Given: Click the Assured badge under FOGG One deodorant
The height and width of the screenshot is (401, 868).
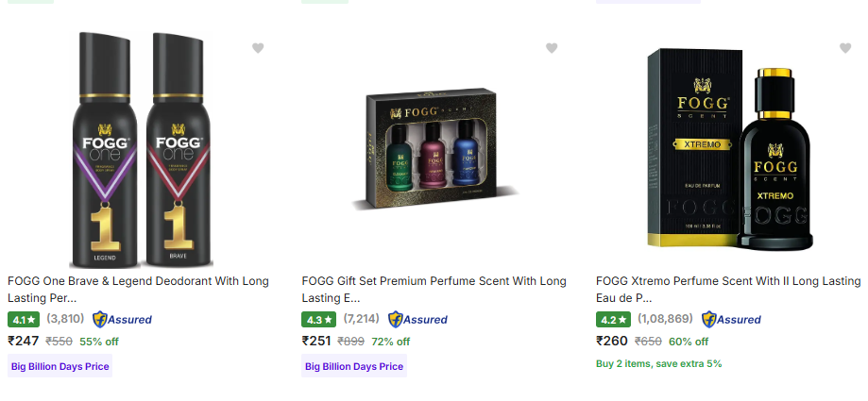Looking at the screenshot, I should click(x=122, y=319).
